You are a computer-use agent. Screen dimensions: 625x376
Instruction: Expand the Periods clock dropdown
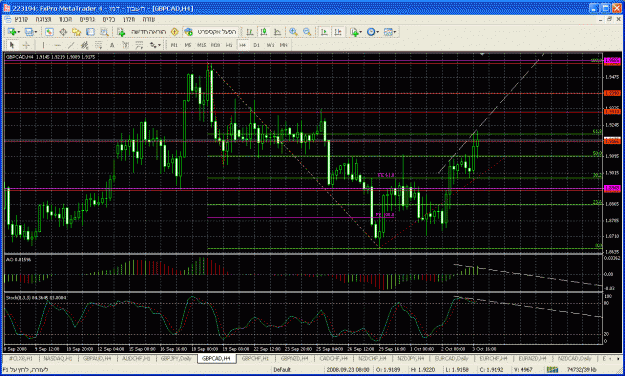377,32
